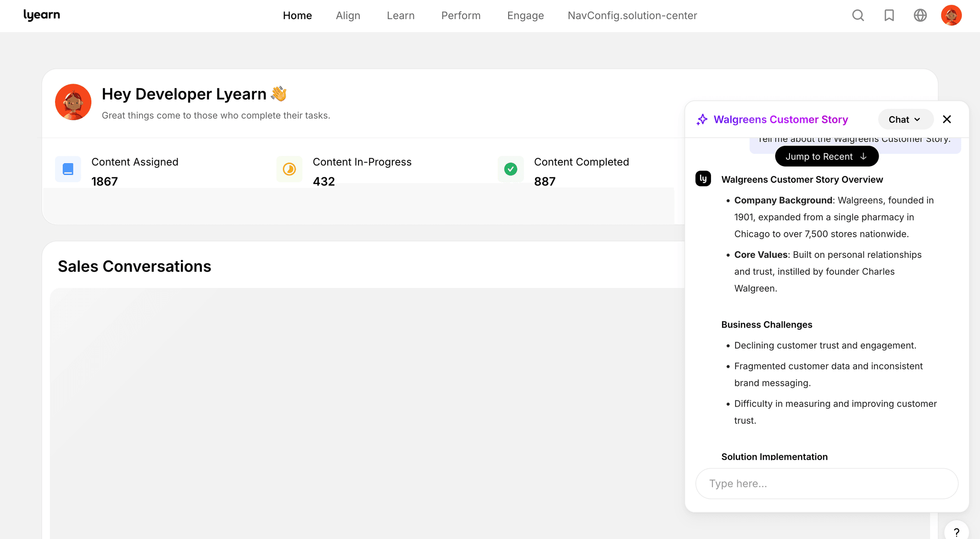Focus the Type here chat input
980x539 pixels.
click(826, 484)
